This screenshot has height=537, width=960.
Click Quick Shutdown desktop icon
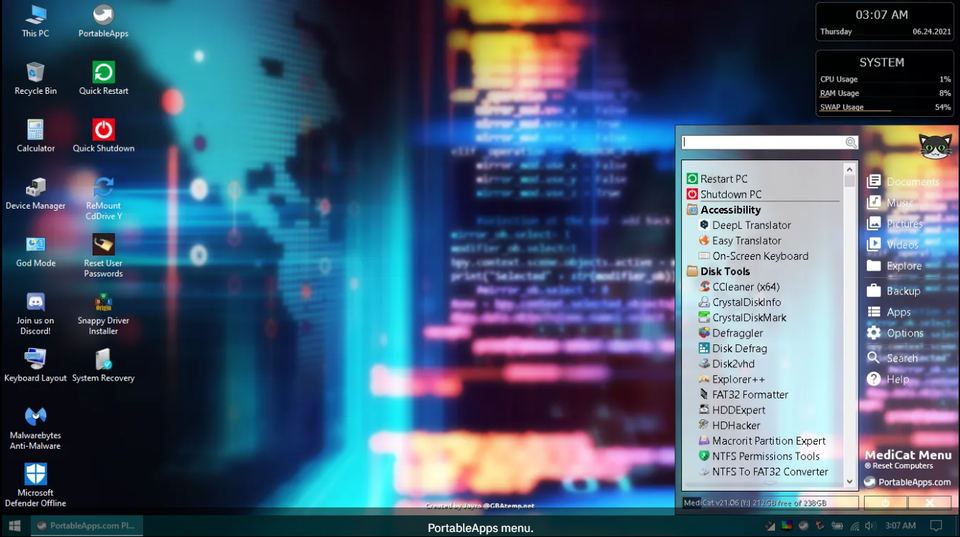pyautogui.click(x=103, y=136)
